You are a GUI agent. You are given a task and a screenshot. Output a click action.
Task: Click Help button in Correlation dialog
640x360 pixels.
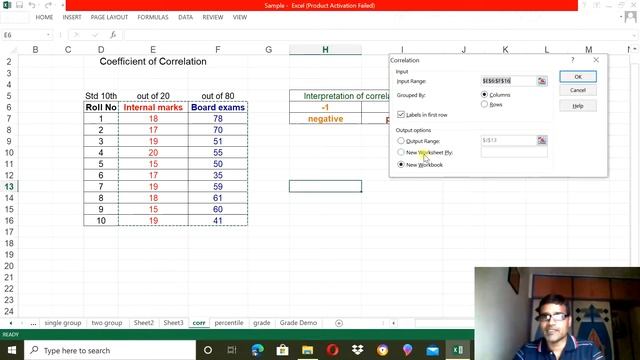pyautogui.click(x=578, y=106)
